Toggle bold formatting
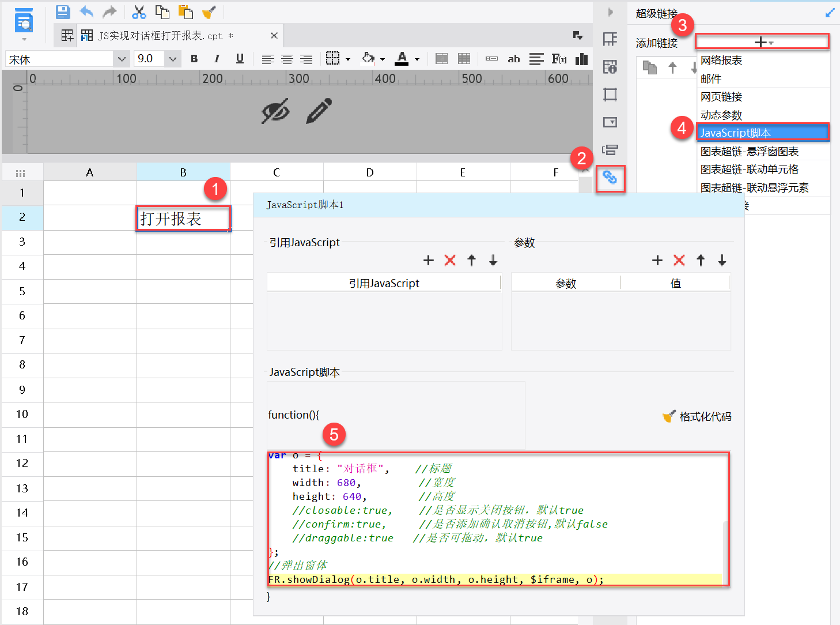 [x=194, y=59]
